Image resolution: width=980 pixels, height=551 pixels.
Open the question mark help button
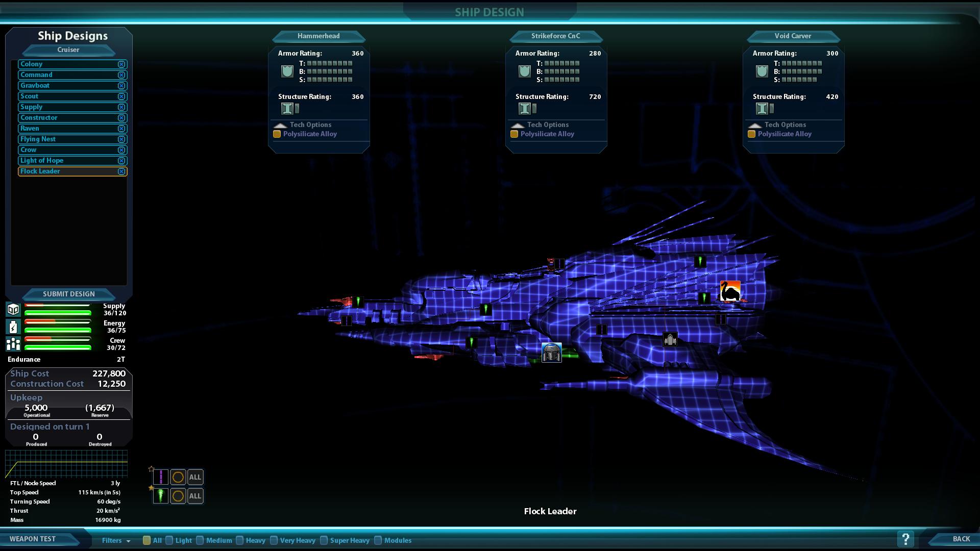point(905,539)
